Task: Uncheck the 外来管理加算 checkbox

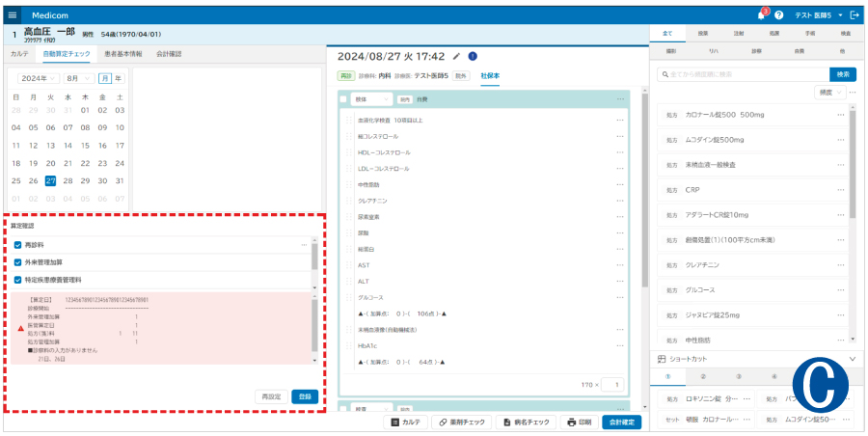Action: click(x=18, y=262)
